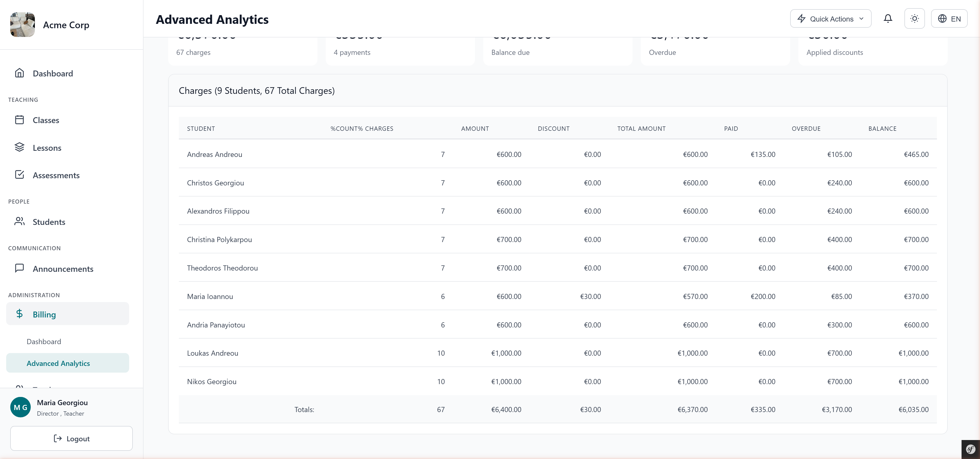Click Andreas Andreou's paid amount €135.00
The height and width of the screenshot is (459, 980).
763,154
